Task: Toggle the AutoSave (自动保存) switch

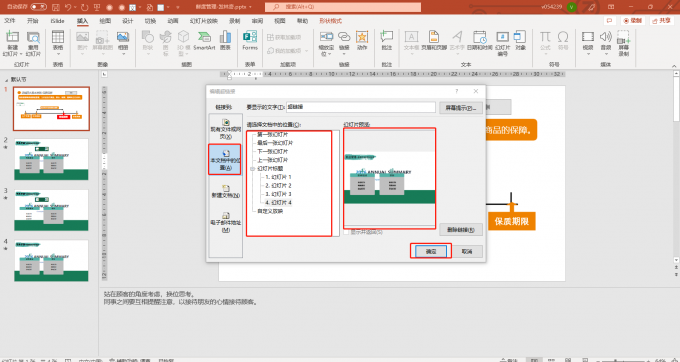Action: pos(38,7)
